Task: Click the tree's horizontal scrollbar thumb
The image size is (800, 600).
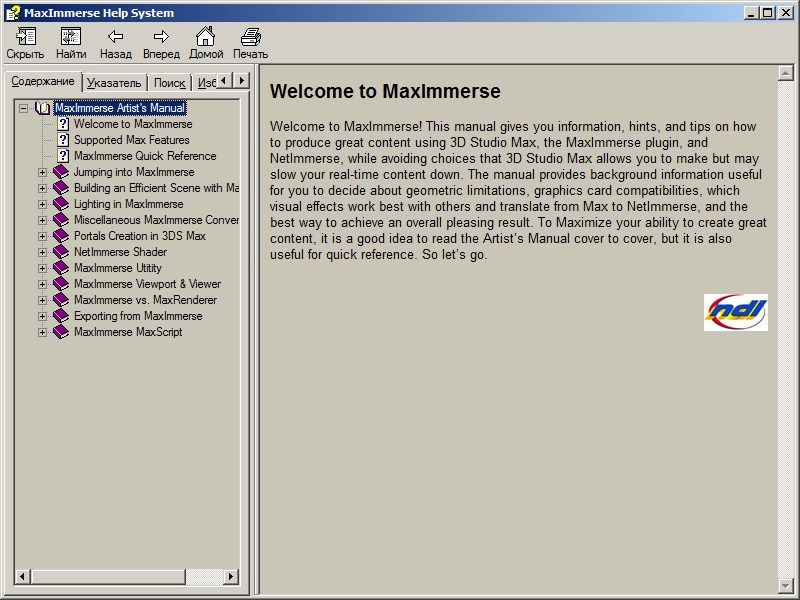Action: tap(108, 577)
